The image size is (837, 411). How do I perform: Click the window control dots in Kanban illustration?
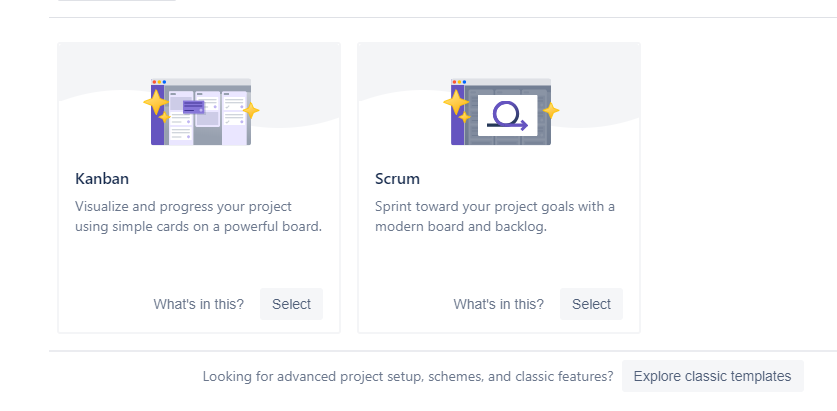point(159,82)
